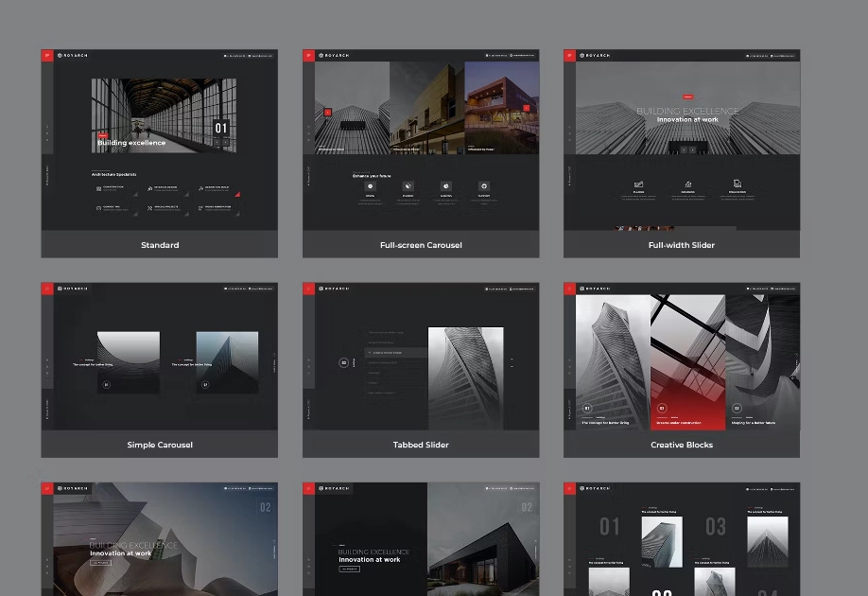Open the hamburger menu on the Tabbed Slider demo
Image resolution: width=868 pixels, height=596 pixels.
[308, 289]
